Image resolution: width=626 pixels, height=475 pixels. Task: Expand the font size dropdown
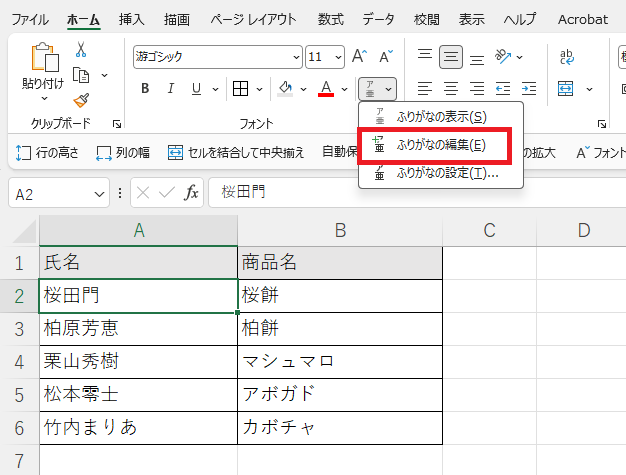(339, 57)
